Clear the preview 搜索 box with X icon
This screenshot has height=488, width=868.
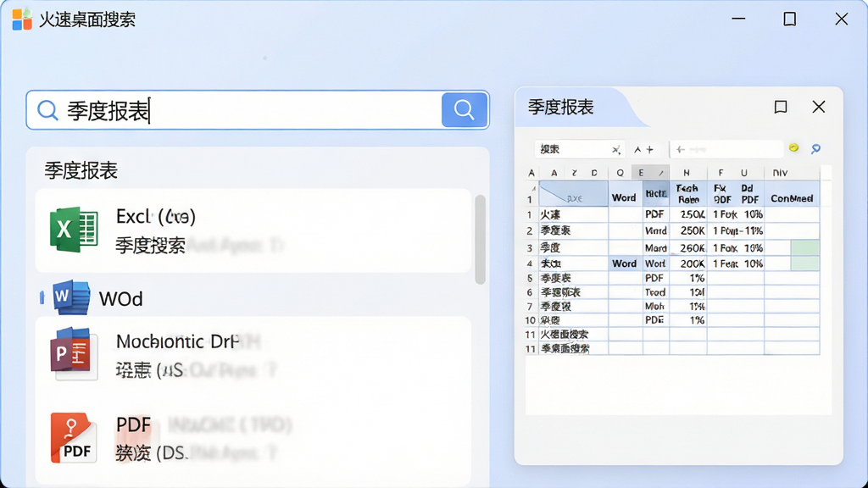click(x=615, y=149)
